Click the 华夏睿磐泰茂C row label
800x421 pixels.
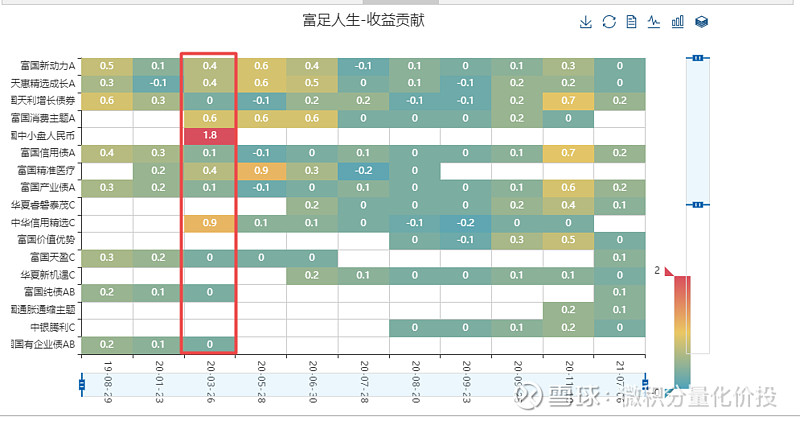click(x=43, y=206)
